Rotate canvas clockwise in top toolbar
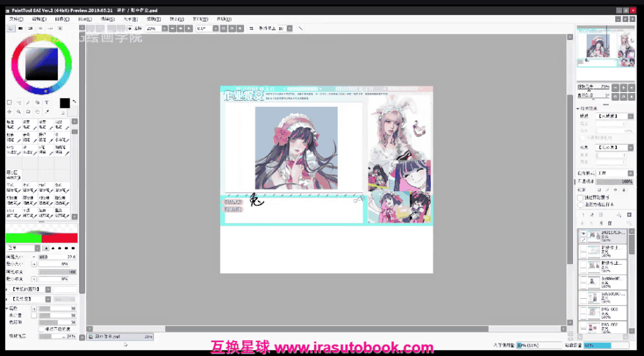 coord(231,28)
